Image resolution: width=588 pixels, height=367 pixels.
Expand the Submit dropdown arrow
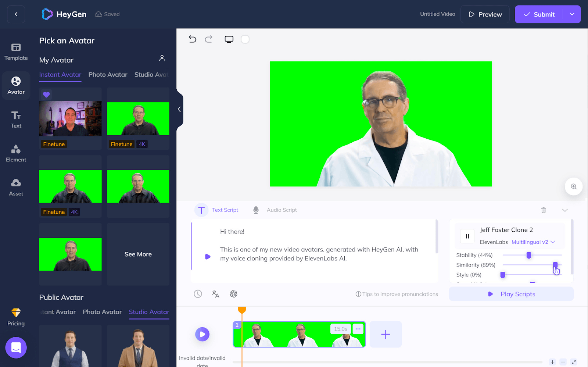coord(572,14)
